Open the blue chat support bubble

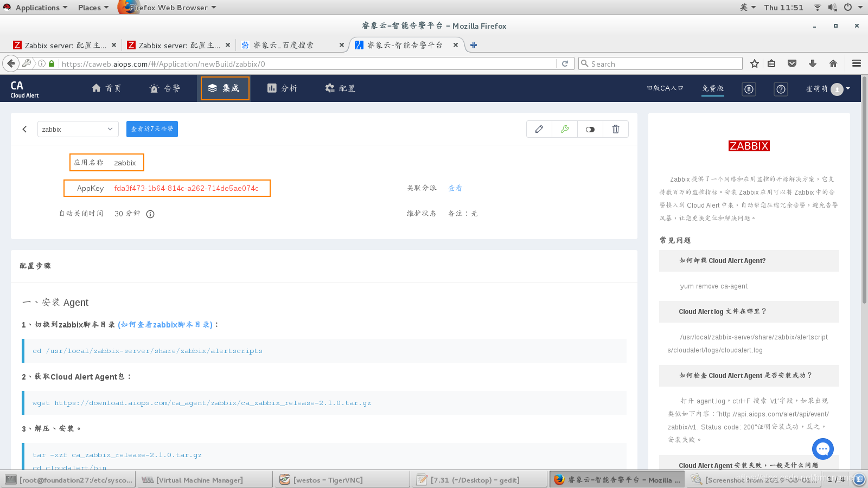[823, 449]
